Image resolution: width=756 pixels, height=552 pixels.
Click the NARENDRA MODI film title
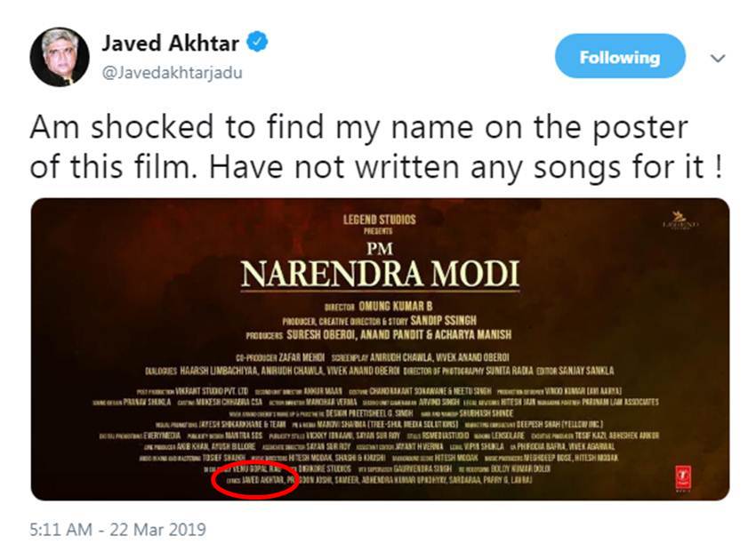pyautogui.click(x=380, y=276)
